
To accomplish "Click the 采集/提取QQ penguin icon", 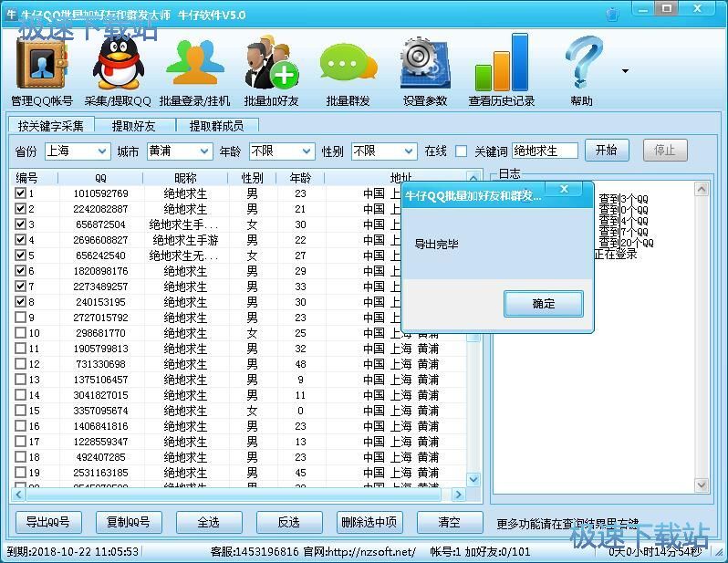I will pyautogui.click(x=118, y=64).
